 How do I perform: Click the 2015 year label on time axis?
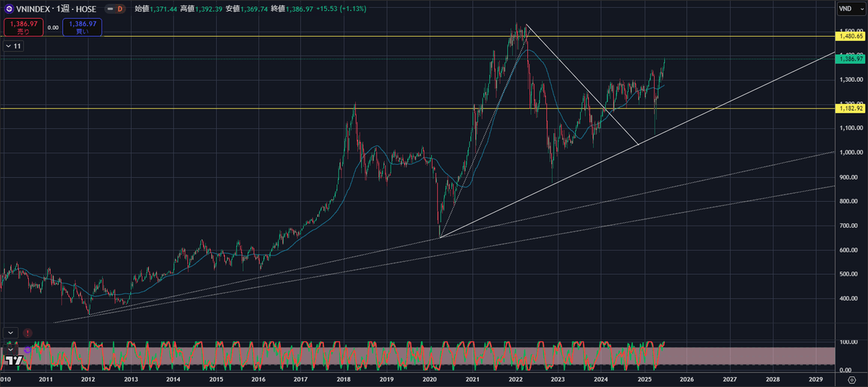(216, 379)
